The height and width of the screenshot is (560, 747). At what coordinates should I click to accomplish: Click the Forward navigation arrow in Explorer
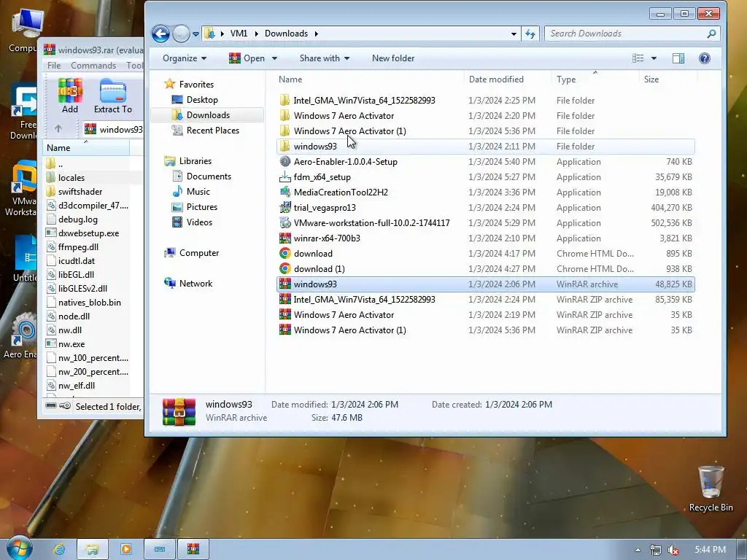(181, 34)
